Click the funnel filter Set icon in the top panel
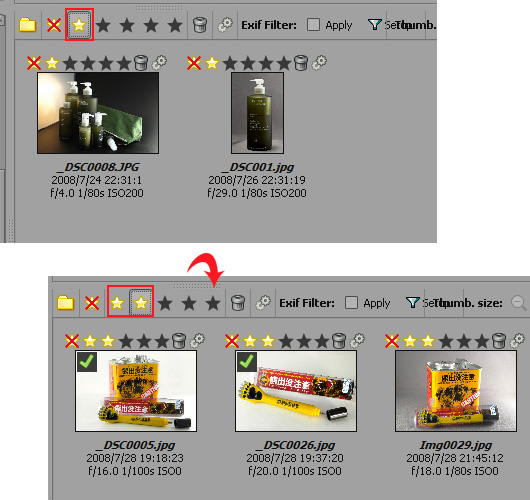530x500 pixels. [375, 25]
